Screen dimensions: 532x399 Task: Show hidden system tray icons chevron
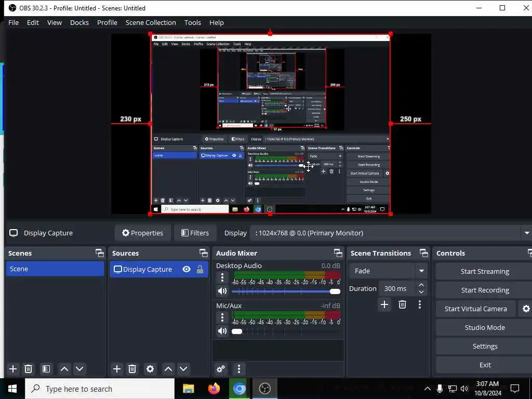[428, 389]
